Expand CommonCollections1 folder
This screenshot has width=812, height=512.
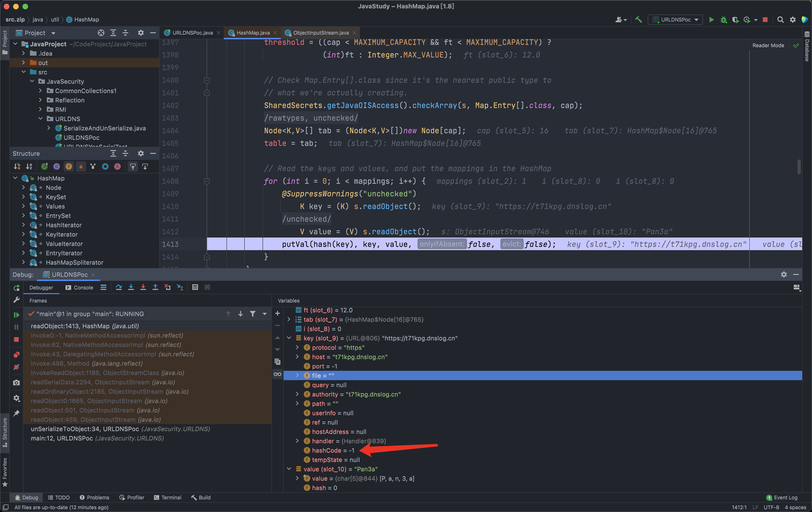[x=40, y=91]
